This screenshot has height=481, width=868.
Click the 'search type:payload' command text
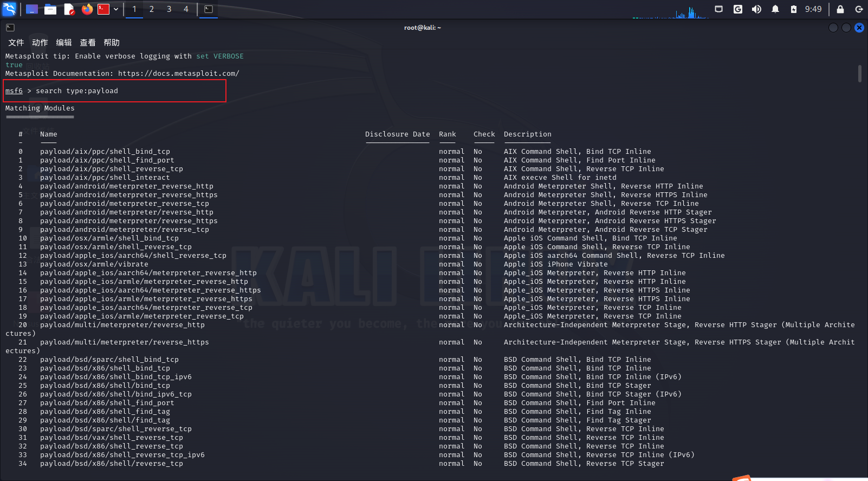click(77, 91)
